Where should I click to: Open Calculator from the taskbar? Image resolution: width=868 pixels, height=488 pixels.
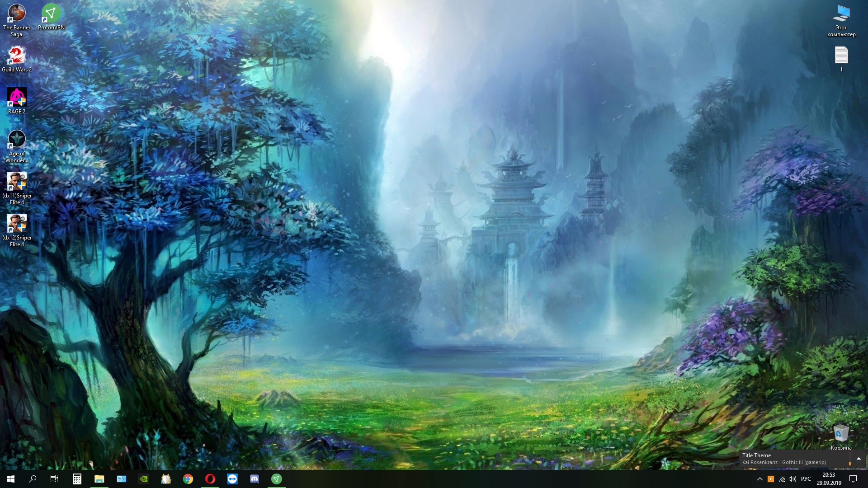(77, 479)
